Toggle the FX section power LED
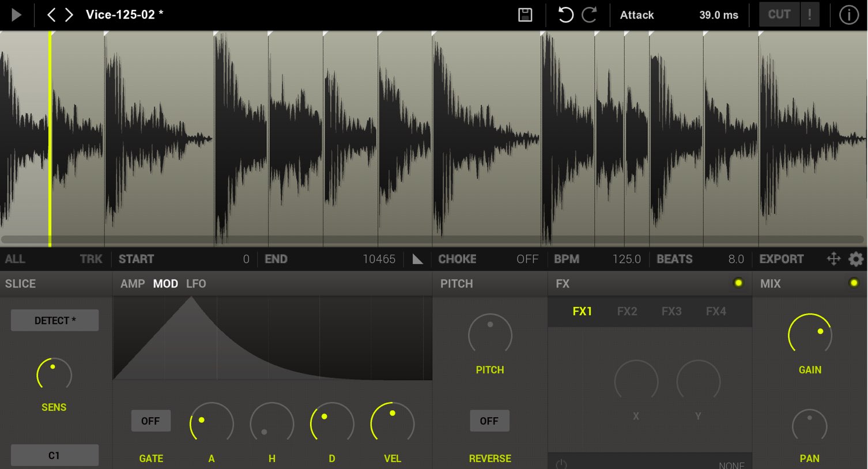 coord(738,283)
